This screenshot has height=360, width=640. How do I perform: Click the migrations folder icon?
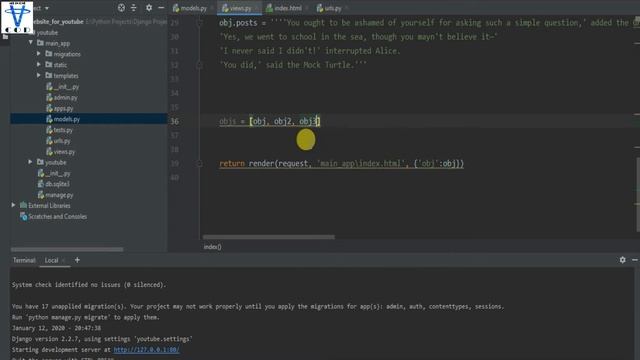pyautogui.click(x=49, y=53)
